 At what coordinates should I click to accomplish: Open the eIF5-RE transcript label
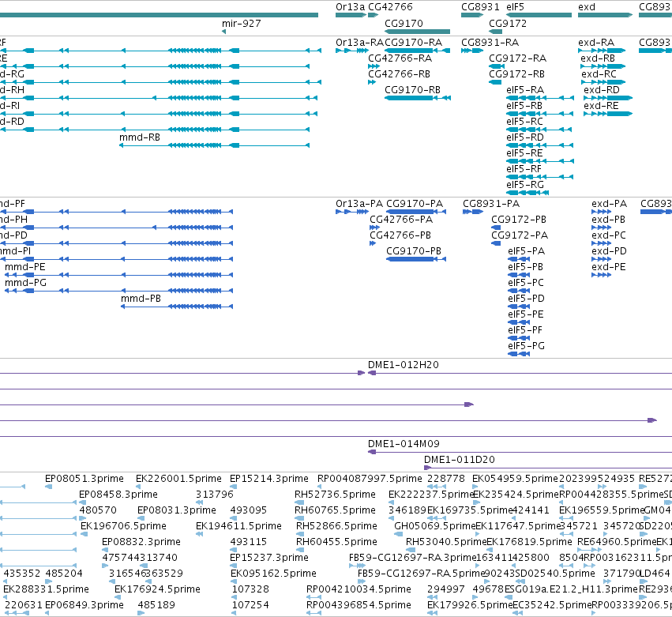tap(524, 153)
